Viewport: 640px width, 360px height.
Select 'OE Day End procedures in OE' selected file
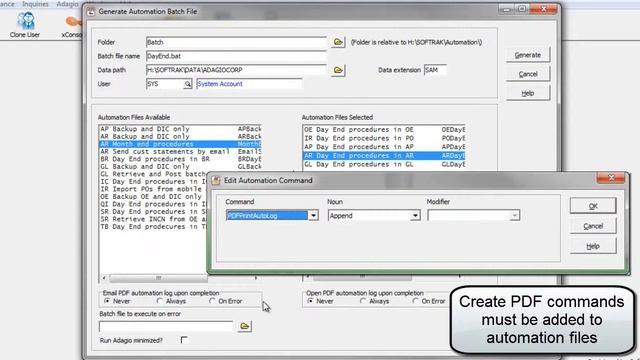[384, 129]
